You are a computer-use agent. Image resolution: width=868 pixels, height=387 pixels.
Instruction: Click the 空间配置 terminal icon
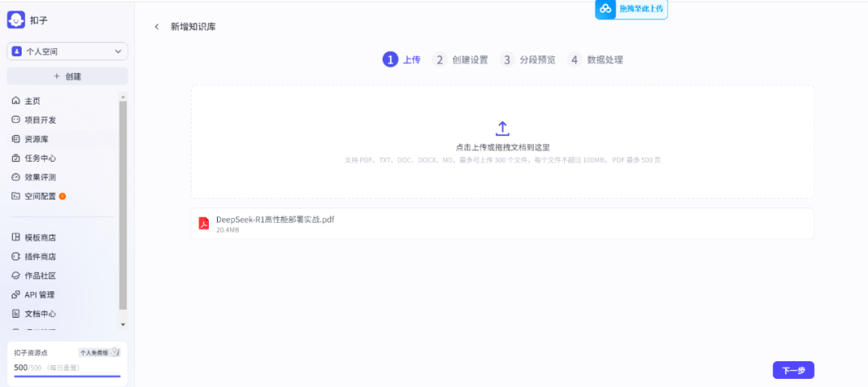click(15, 196)
